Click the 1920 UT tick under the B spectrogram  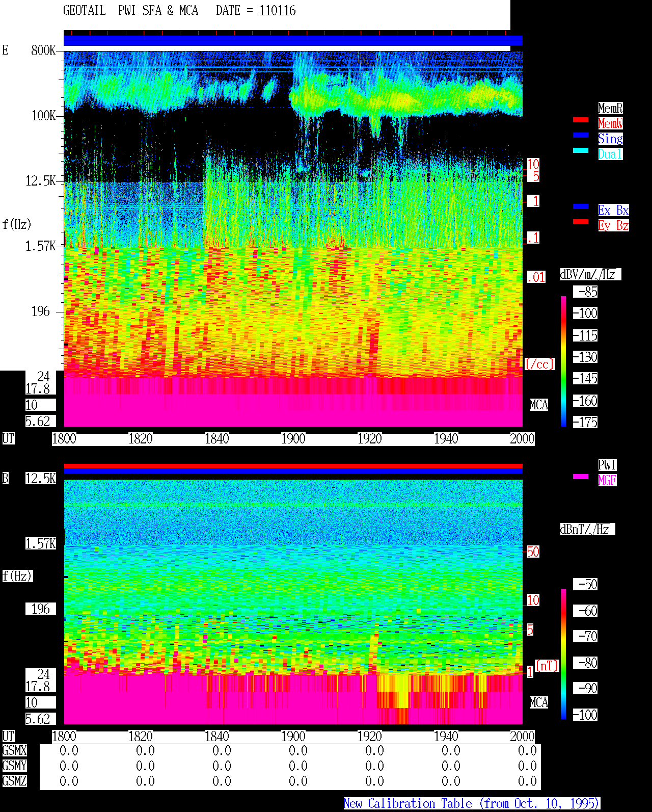369,737
